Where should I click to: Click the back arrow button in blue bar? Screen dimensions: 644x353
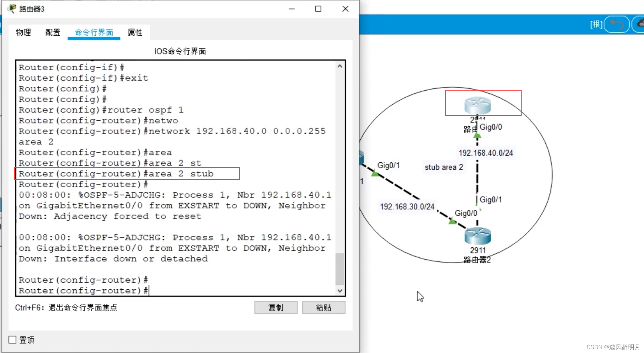pyautogui.click(x=616, y=24)
